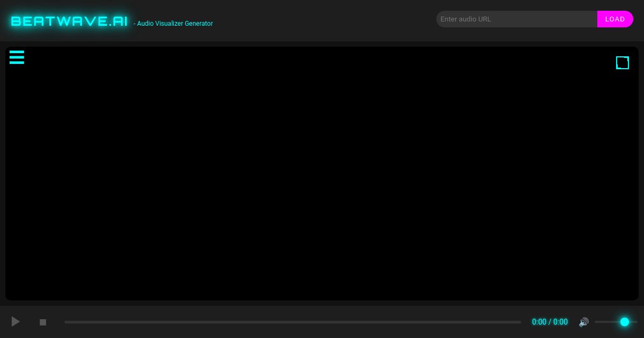Select the cyan volume thumb
The image size is (644, 338).
(x=625, y=322)
